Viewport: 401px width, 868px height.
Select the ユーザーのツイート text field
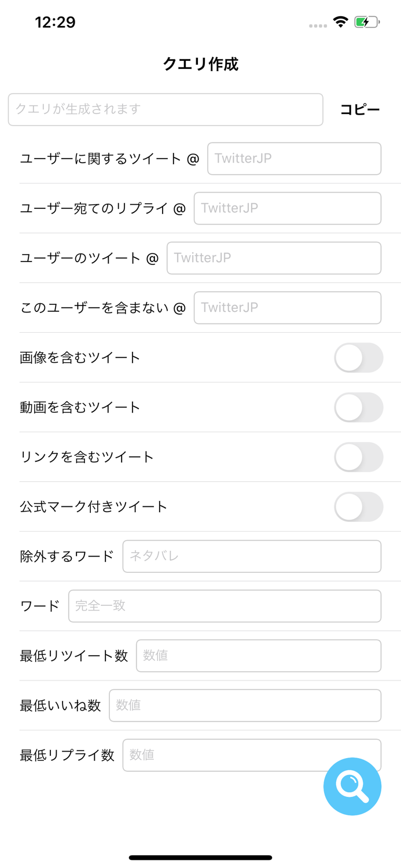pos(274,258)
